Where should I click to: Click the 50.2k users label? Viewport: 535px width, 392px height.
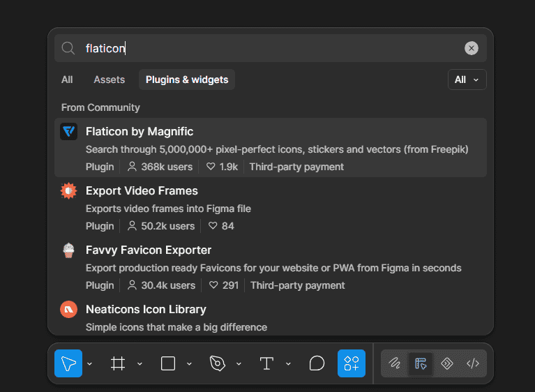160,226
